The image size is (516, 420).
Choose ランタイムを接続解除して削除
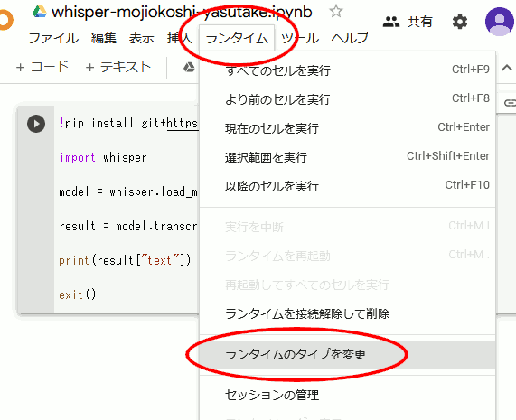tap(348, 313)
